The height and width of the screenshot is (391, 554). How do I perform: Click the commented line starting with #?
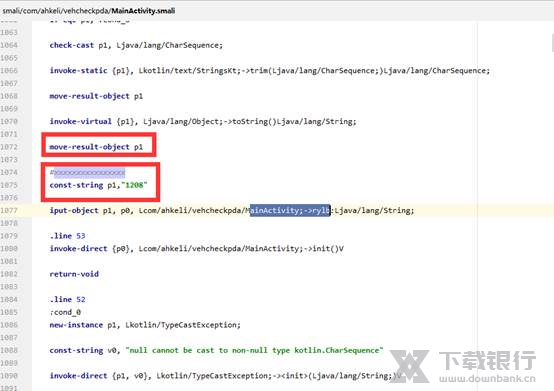[87, 172]
